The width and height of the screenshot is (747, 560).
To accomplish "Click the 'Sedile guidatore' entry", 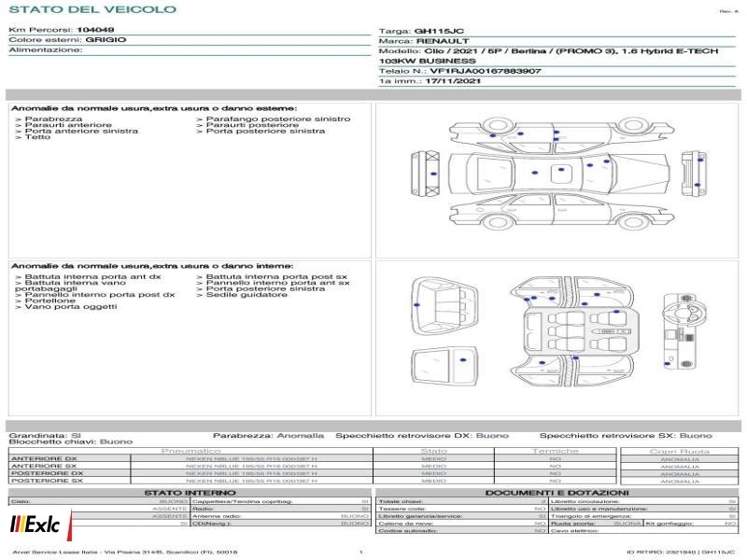I will 247,295.
